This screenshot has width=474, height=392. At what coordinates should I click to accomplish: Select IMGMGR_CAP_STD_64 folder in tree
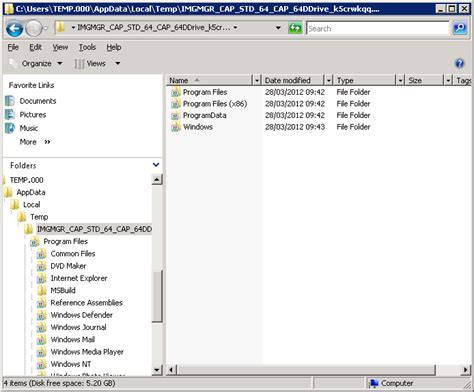[94, 229]
